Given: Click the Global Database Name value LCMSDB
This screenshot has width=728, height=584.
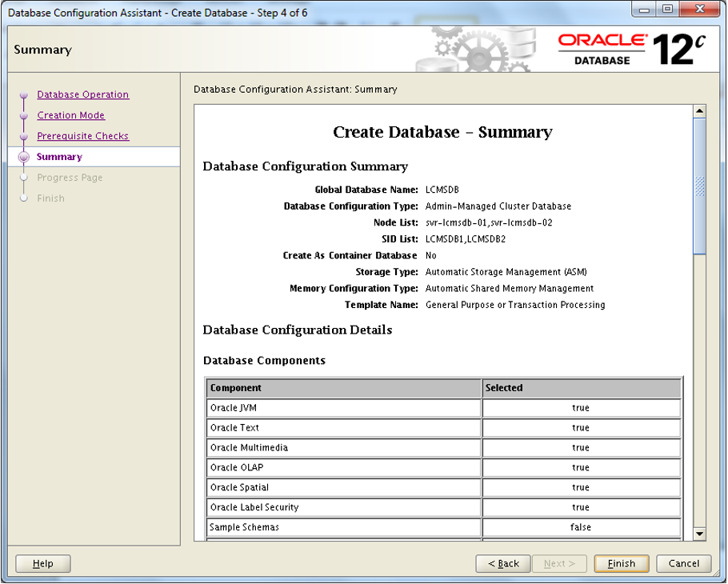Looking at the screenshot, I should pos(442,190).
